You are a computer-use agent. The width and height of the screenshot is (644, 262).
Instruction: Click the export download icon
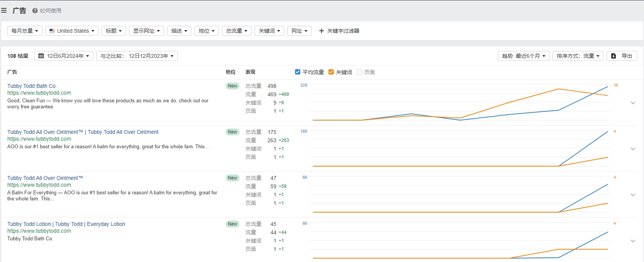614,56
